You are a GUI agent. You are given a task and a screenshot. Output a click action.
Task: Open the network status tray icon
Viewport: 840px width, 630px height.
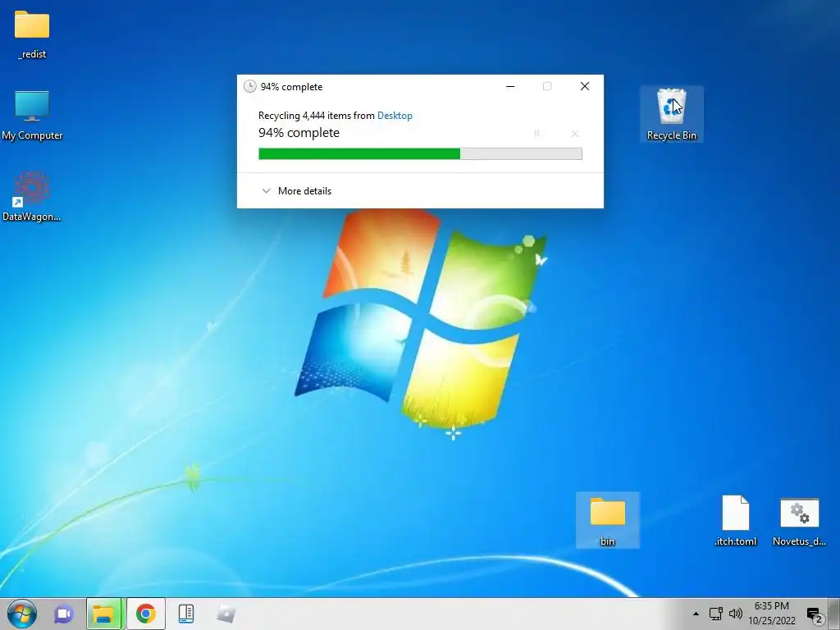pos(715,614)
